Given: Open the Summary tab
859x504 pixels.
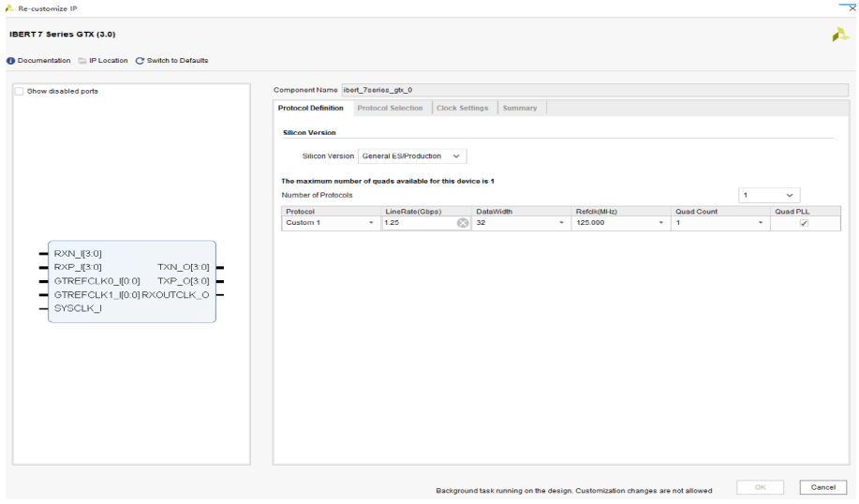Looking at the screenshot, I should pyautogui.click(x=520, y=108).
